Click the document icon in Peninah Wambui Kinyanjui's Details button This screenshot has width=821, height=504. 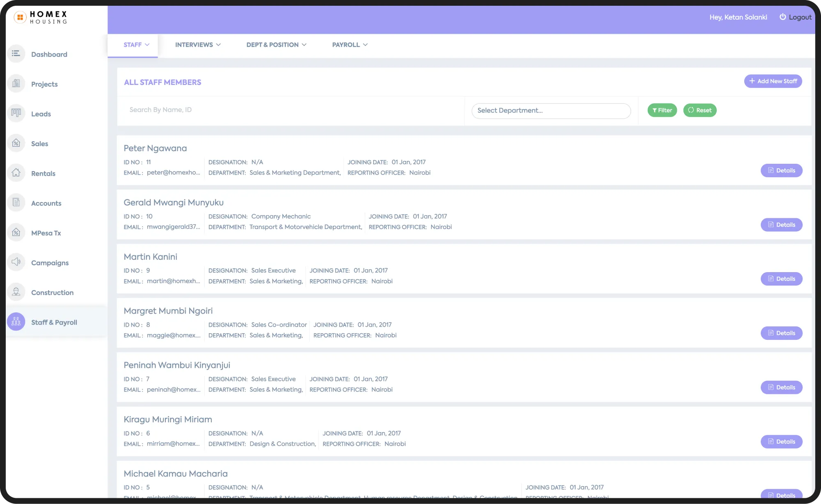coord(771,387)
